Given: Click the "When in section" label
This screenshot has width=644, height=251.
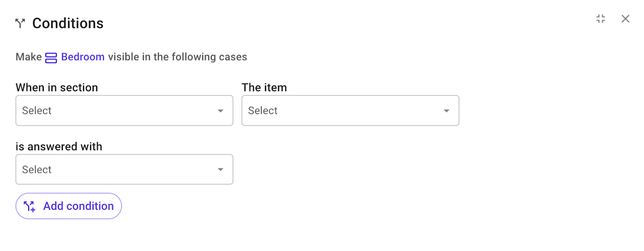Looking at the screenshot, I should [57, 88].
